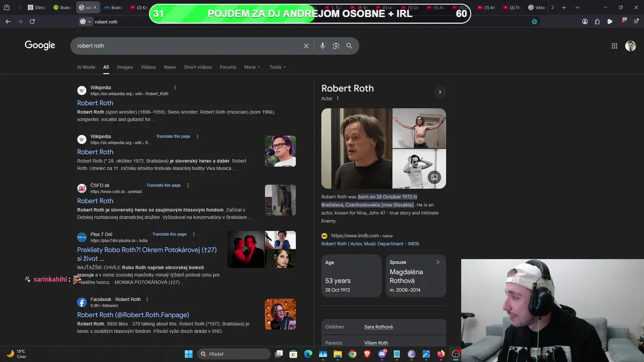Open the browser profile icon in toolbar
Viewport: 644px width, 362px height.
[585, 22]
